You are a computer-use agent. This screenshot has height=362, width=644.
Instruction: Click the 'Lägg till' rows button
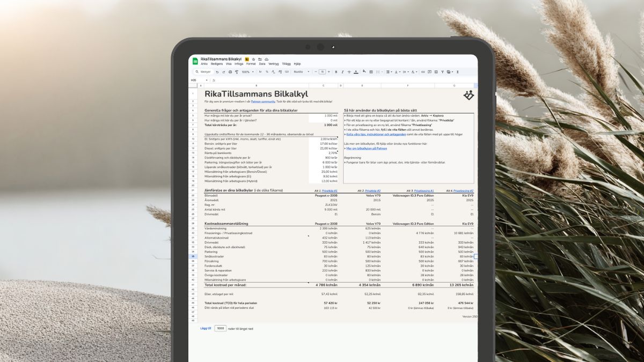click(x=206, y=328)
